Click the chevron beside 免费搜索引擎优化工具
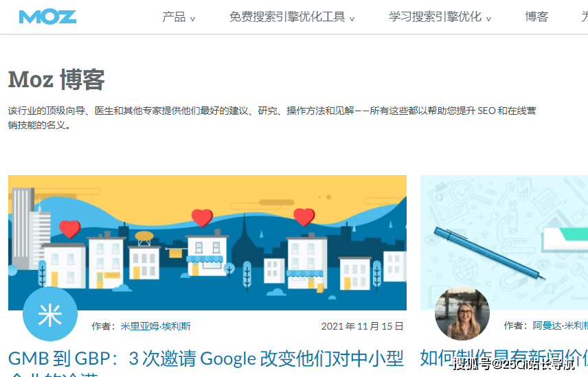The image size is (588, 377). (x=352, y=19)
